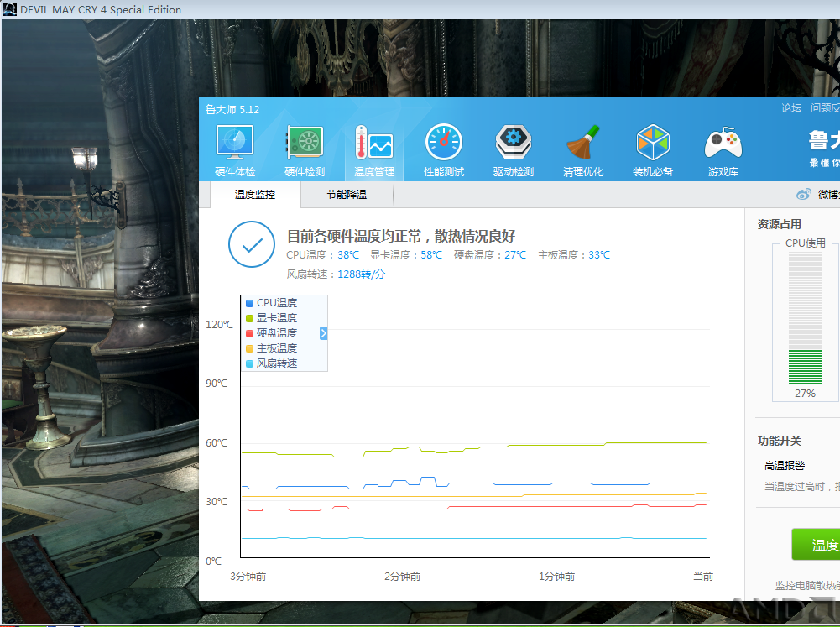Select 温度管理 temperature management icon

coord(374,143)
